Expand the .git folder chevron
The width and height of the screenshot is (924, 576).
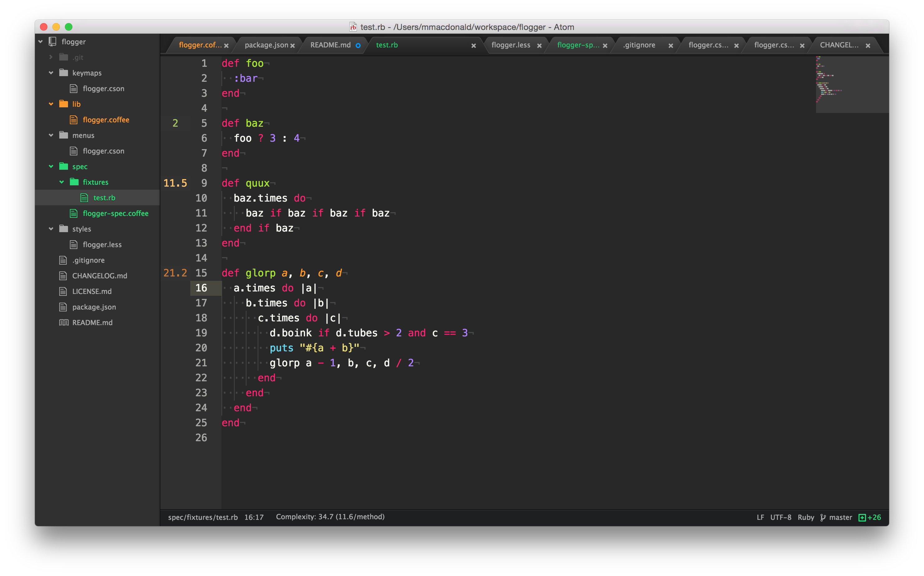[x=51, y=57]
